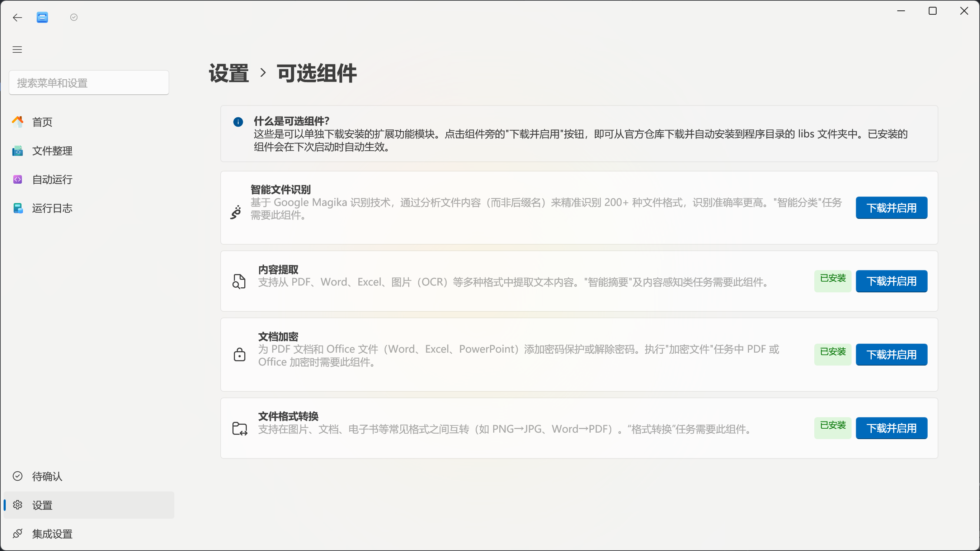Viewport: 980px width, 551px height.
Task: Click the 已安装 badge for 文档加密
Action: pyautogui.click(x=833, y=355)
